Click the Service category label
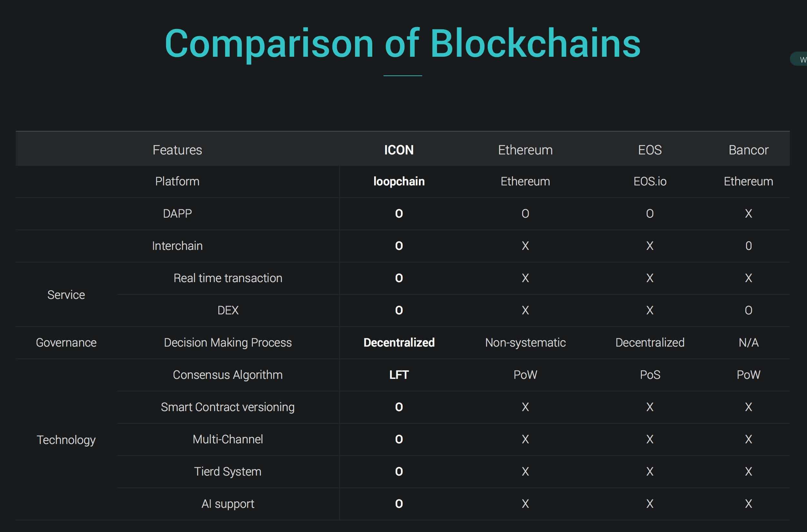Viewport: 807px width, 532px height. pos(66,295)
